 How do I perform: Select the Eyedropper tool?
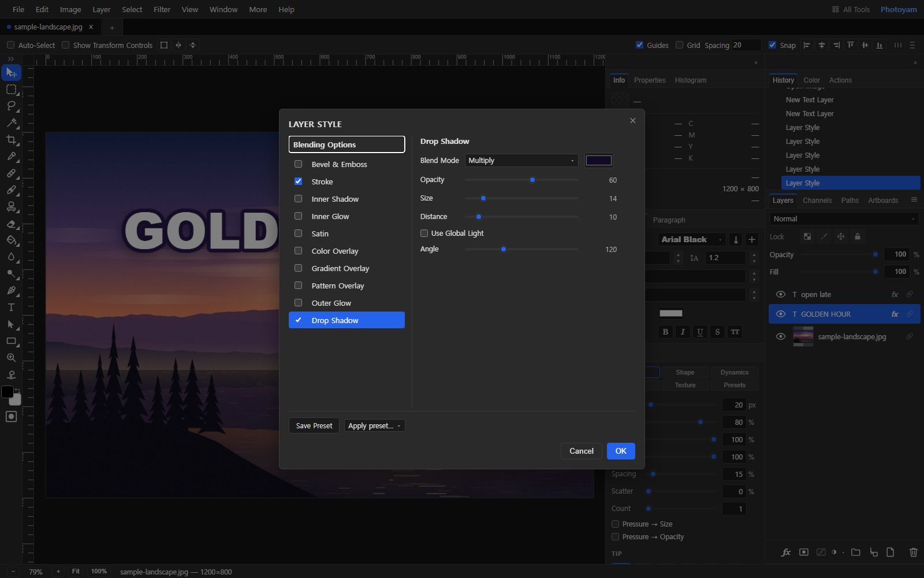(11, 156)
